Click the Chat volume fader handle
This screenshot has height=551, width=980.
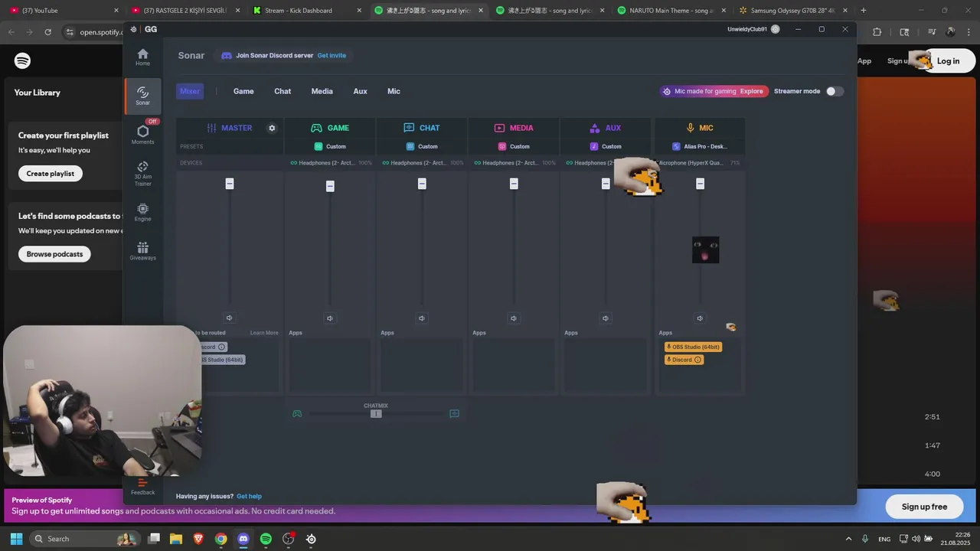(x=422, y=184)
